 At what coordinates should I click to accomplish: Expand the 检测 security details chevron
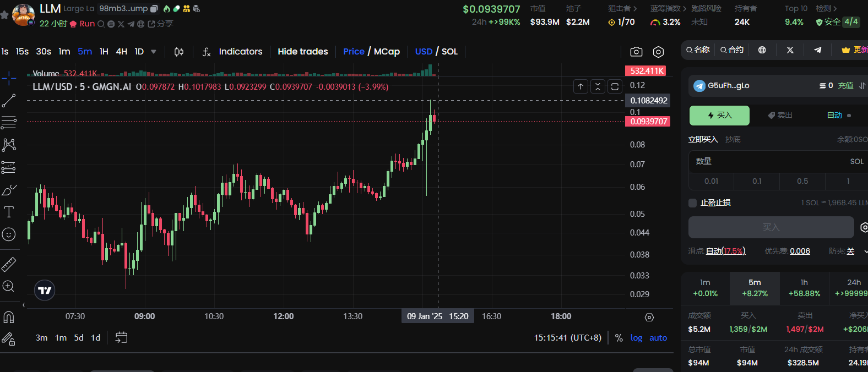tap(835, 8)
